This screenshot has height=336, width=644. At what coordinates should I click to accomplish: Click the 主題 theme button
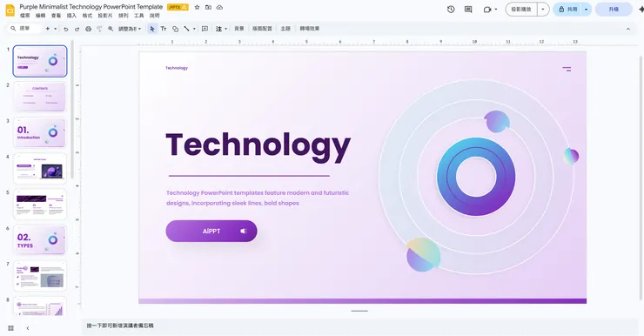click(x=285, y=29)
